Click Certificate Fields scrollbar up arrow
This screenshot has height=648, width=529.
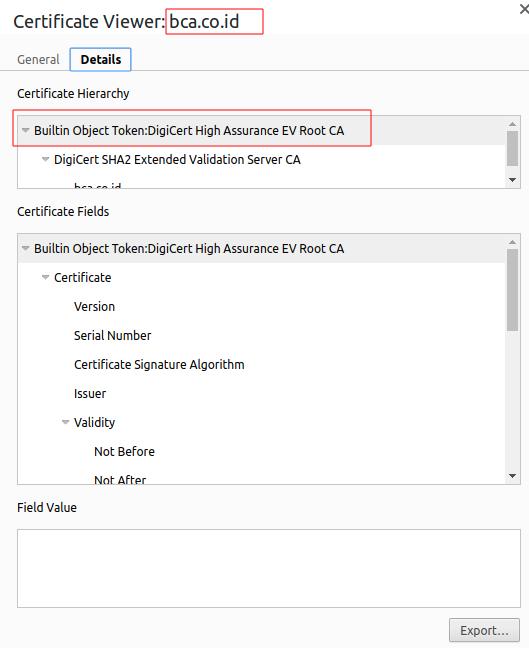pos(512,242)
